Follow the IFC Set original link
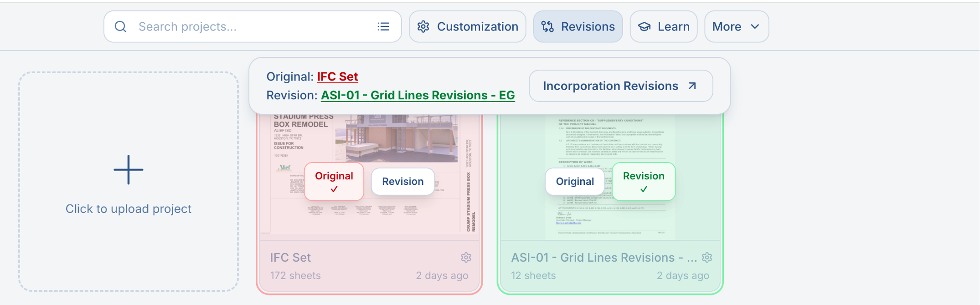Screen dimensions: 980x305 point(337,76)
